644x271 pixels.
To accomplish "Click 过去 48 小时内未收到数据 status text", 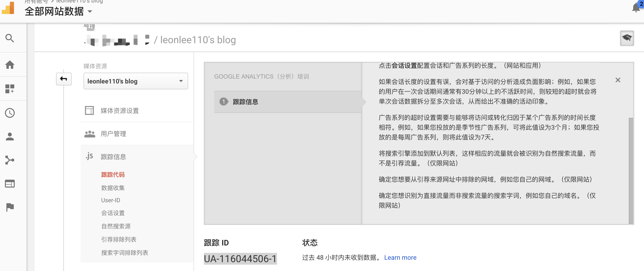I will point(341,257).
